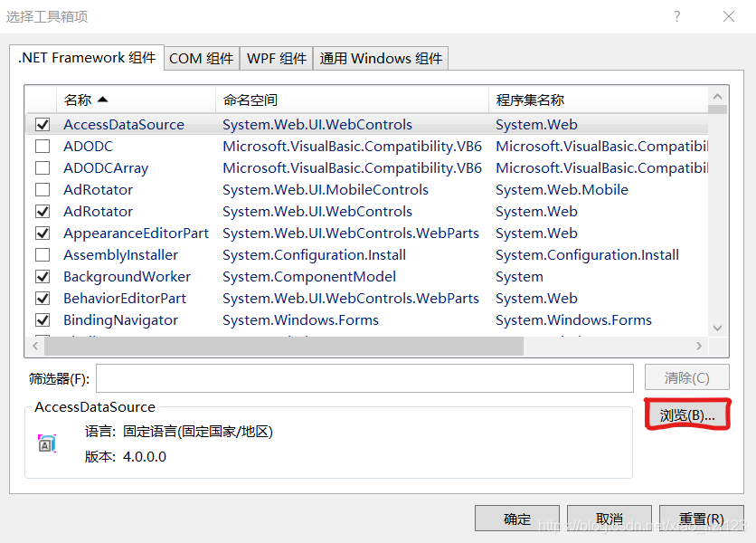
Task: Open the 通用 Windows 组件 tab
Action: tap(381, 59)
